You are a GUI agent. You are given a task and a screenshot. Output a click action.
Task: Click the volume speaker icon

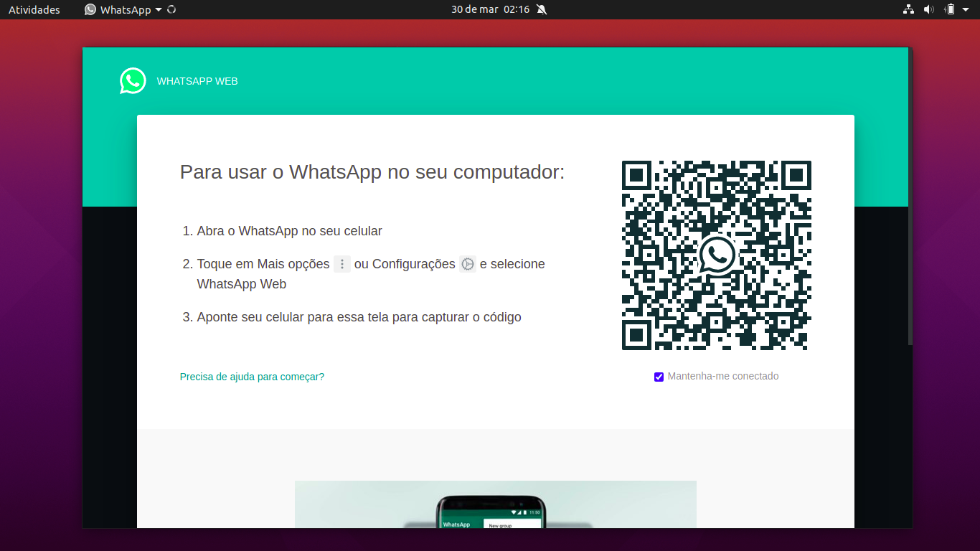point(929,9)
